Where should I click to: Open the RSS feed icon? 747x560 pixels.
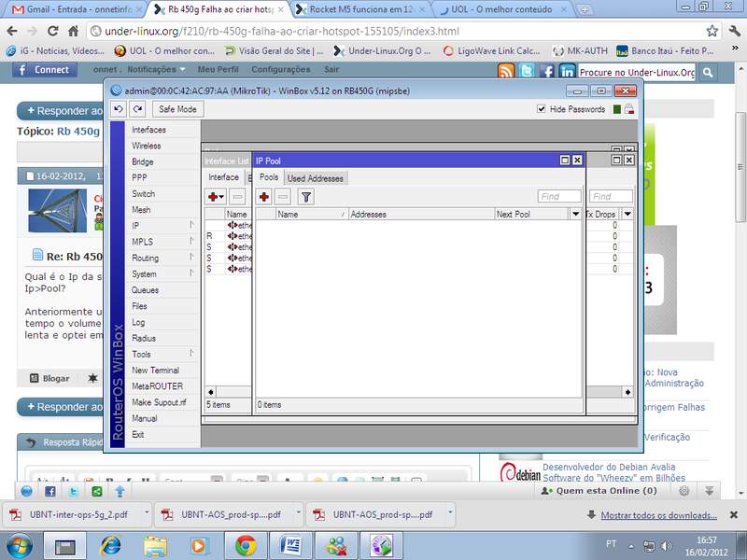[x=506, y=71]
